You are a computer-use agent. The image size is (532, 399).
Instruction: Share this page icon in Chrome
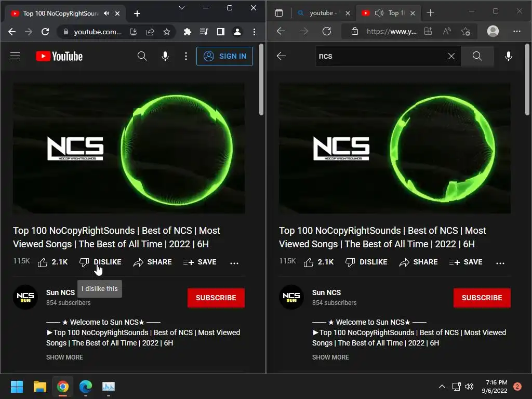(x=150, y=32)
